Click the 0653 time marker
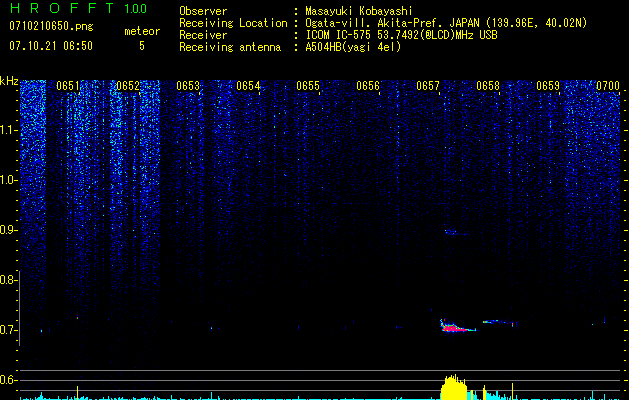Viewport: 629px width, 400px height. (x=188, y=86)
